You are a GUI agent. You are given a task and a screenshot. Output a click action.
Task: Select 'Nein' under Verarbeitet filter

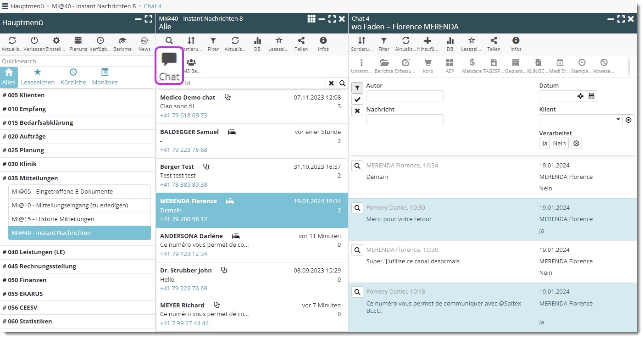coord(559,144)
